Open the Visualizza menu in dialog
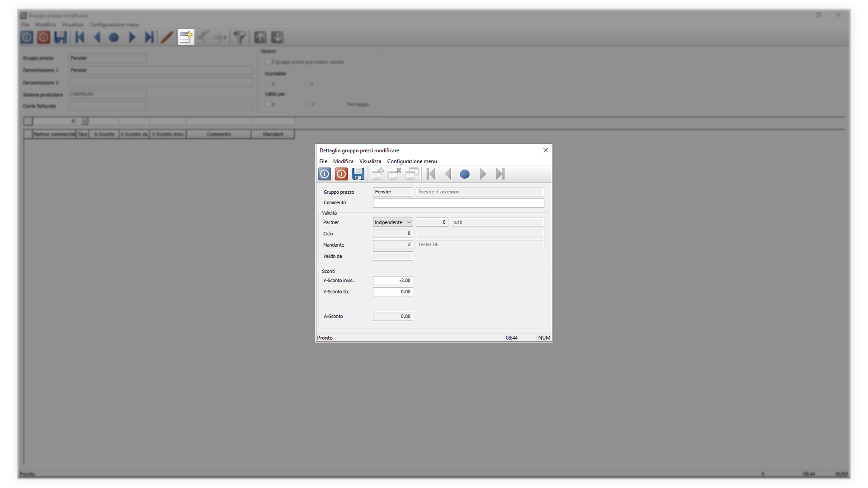This screenshot has width=868, height=488. pyautogui.click(x=370, y=161)
